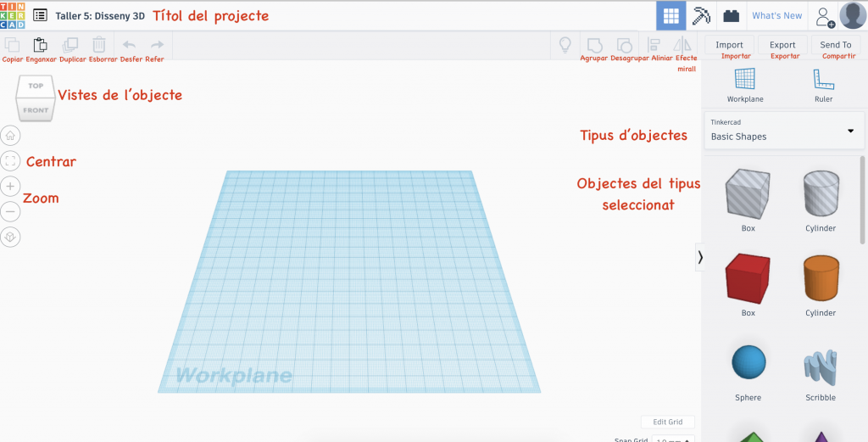Switch to the Blocks pickaxe mode
This screenshot has height=442, width=868.
pos(701,15)
